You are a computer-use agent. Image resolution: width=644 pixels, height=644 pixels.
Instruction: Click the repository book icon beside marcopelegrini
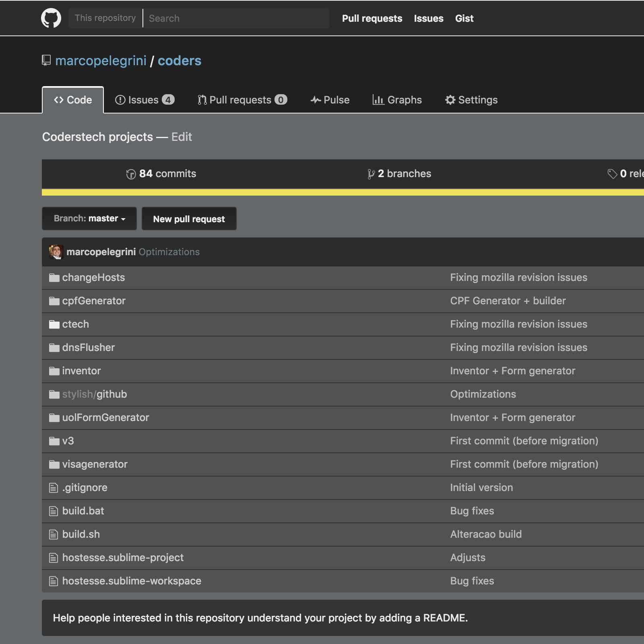click(46, 60)
